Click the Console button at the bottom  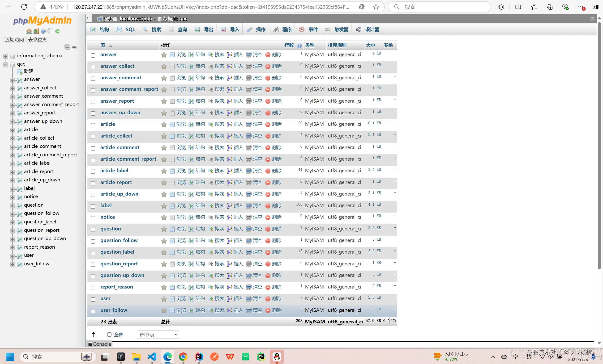(x=100, y=344)
